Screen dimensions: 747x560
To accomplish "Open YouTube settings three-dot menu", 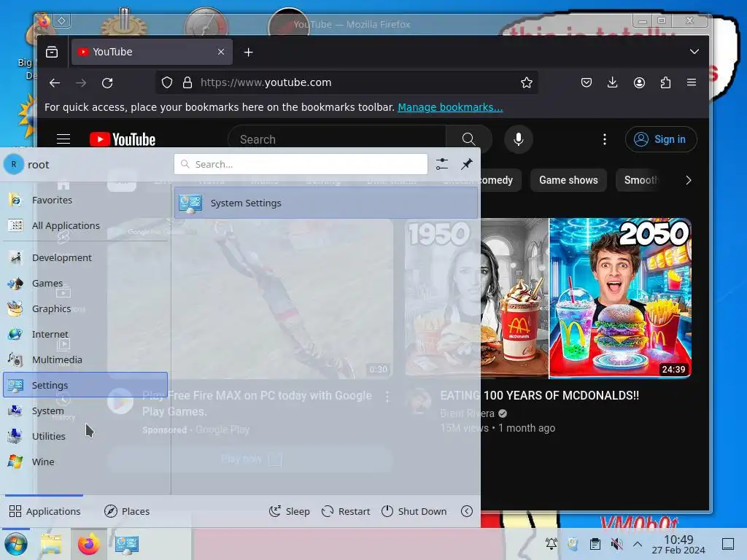I will 605,139.
